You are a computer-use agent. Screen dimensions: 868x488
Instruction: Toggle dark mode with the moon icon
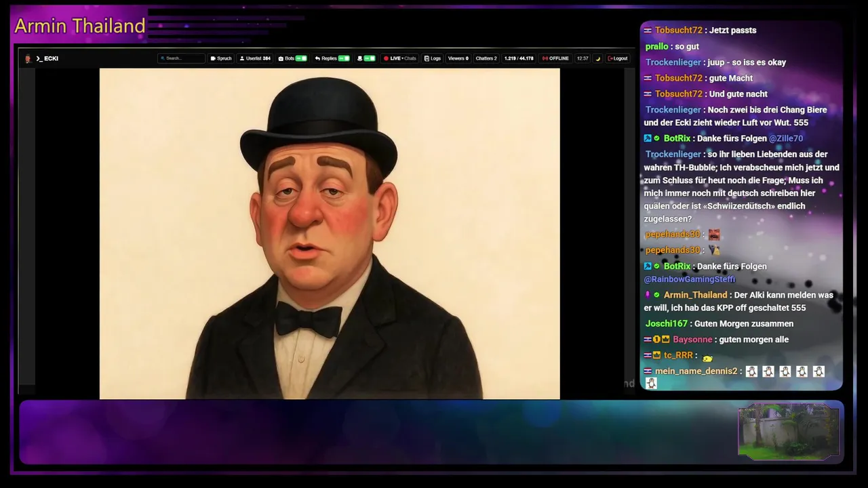(598, 58)
